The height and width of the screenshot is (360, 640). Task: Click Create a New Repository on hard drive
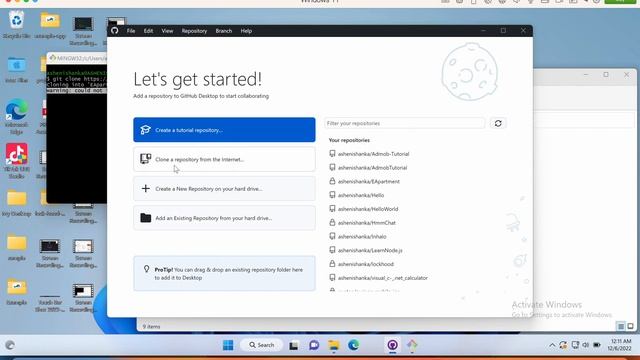coord(224,189)
